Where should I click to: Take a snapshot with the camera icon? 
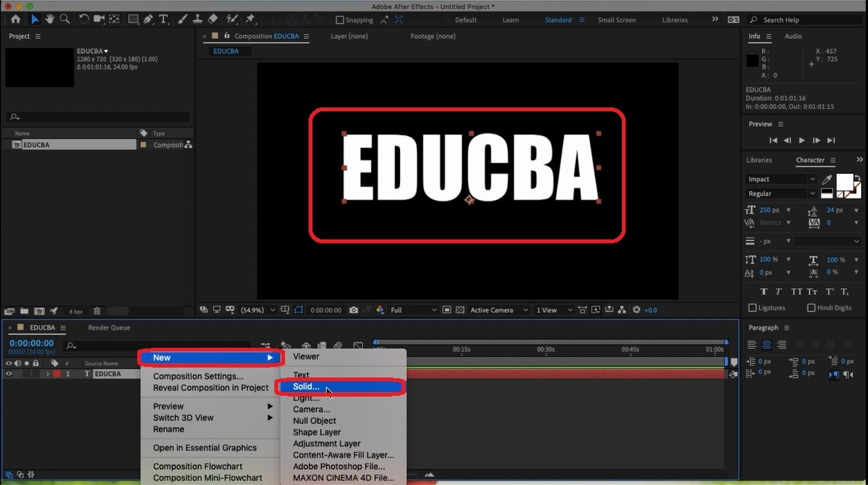pos(354,310)
